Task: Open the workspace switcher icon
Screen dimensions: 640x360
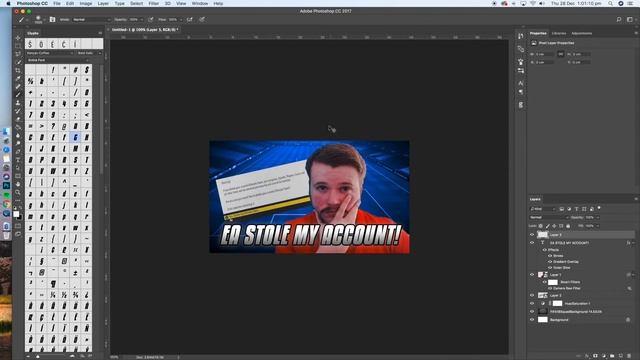Action: click(x=630, y=20)
